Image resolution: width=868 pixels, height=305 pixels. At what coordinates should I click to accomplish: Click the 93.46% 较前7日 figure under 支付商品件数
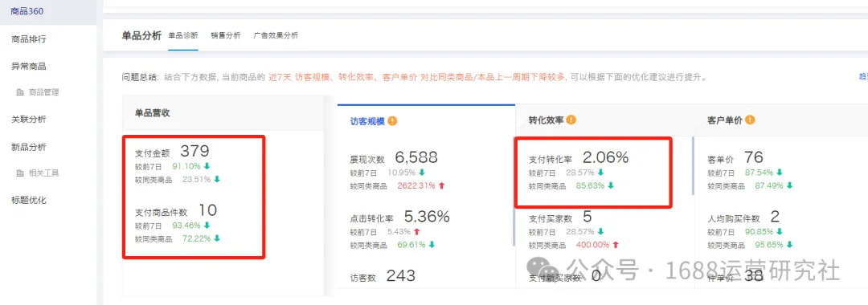186,225
